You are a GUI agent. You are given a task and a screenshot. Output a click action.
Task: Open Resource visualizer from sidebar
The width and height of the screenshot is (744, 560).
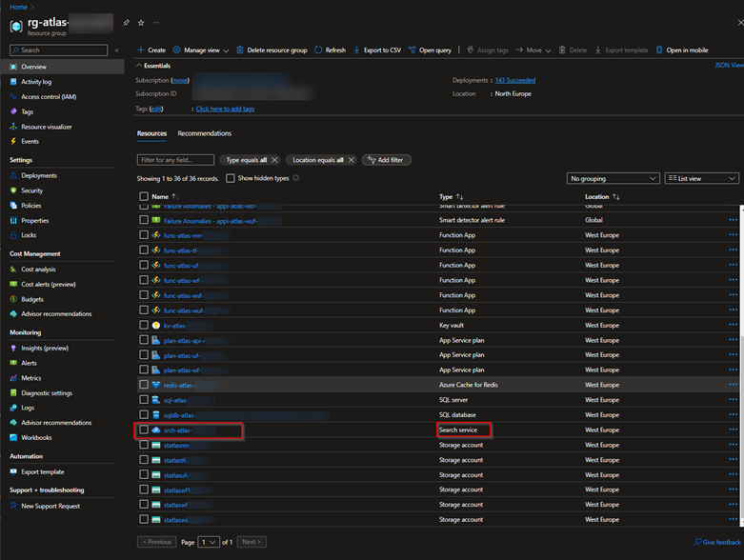point(46,127)
